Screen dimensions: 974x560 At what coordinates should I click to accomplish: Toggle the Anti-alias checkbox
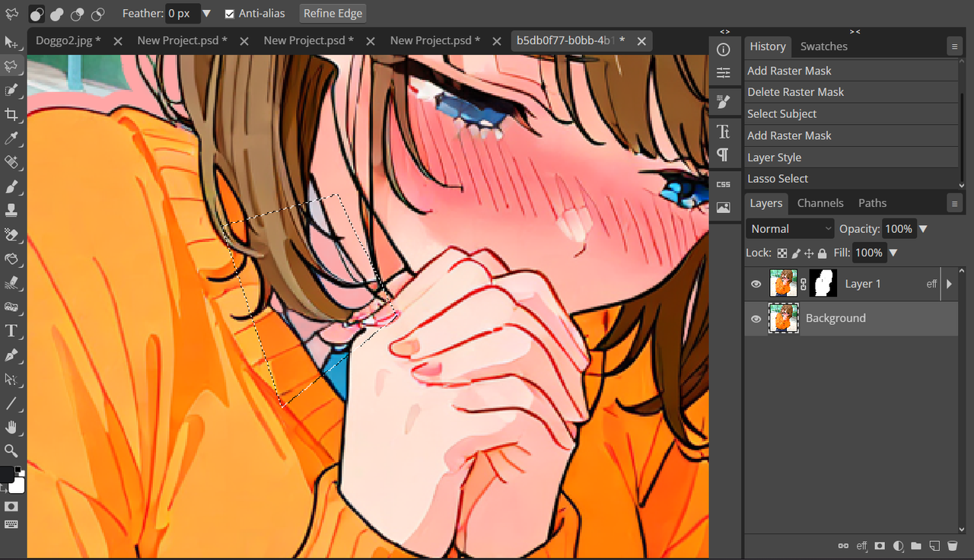[x=230, y=14]
